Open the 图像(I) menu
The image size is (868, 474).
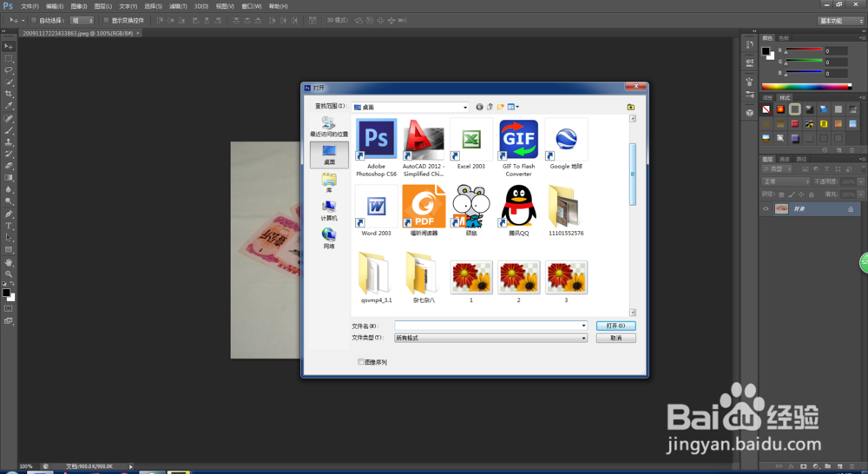tap(79, 6)
